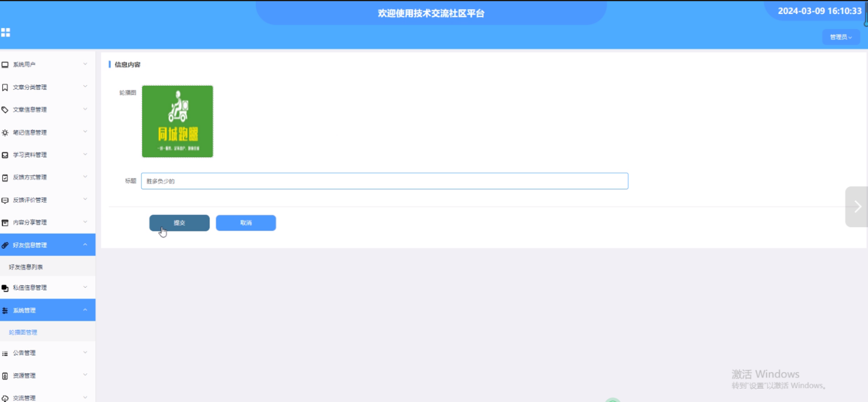This screenshot has width=868, height=402.
Task: Expand the 系统用户 chevron
Action: pos(85,64)
